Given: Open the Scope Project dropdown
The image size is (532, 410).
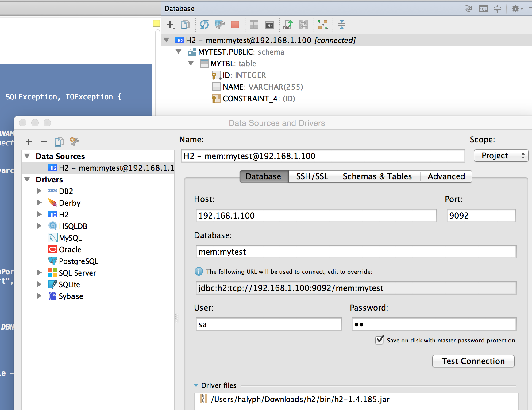Looking at the screenshot, I should (x=501, y=156).
